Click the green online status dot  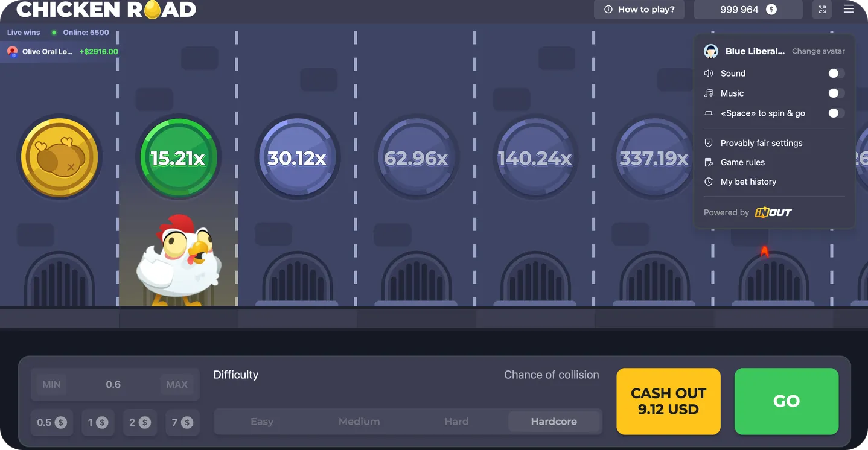pos(54,33)
